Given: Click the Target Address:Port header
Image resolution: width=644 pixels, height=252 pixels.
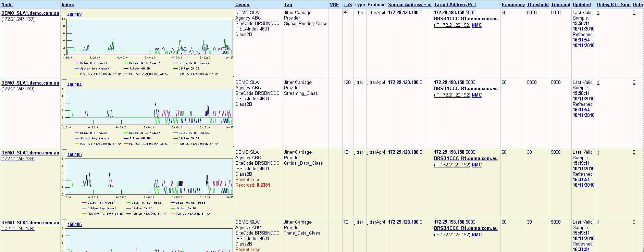Looking at the screenshot, I should 455,4.
